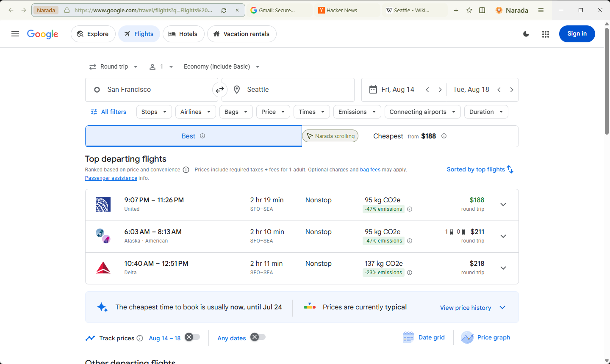Click Track prices info icon
Viewport: 610px width, 364px height.
(140, 338)
